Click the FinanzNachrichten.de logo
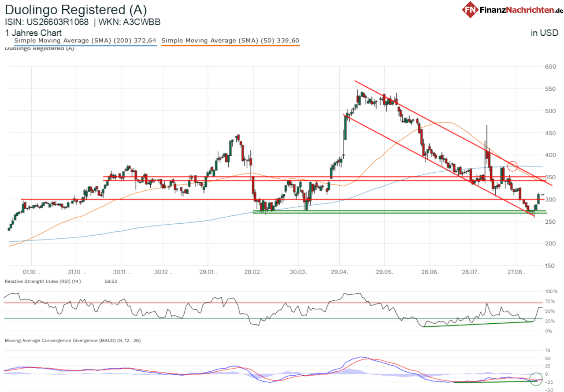 512,9
